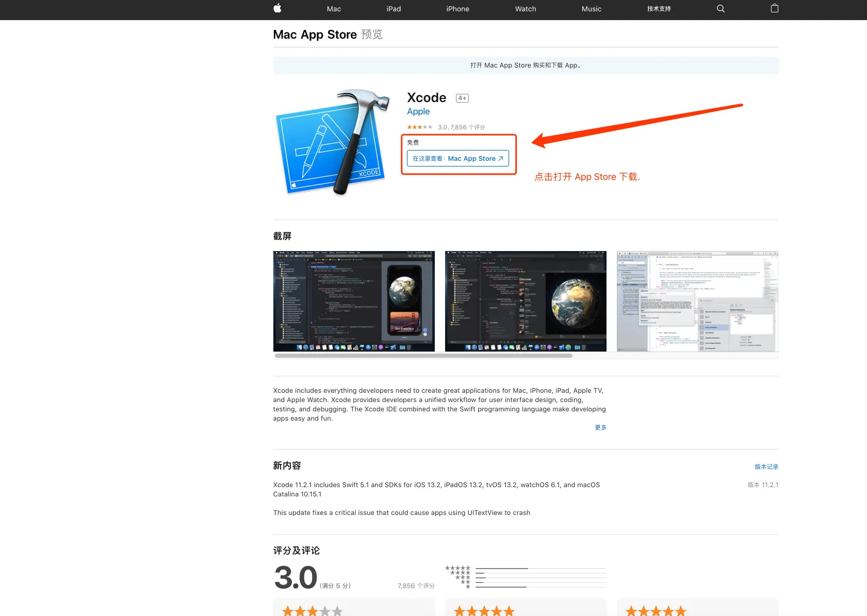The width and height of the screenshot is (867, 616).
Task: Click the external-link arrow on Mac App Store
Action: (501, 158)
